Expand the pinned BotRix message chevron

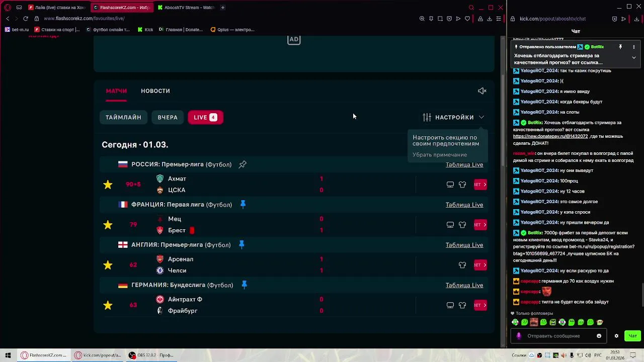[x=634, y=58]
